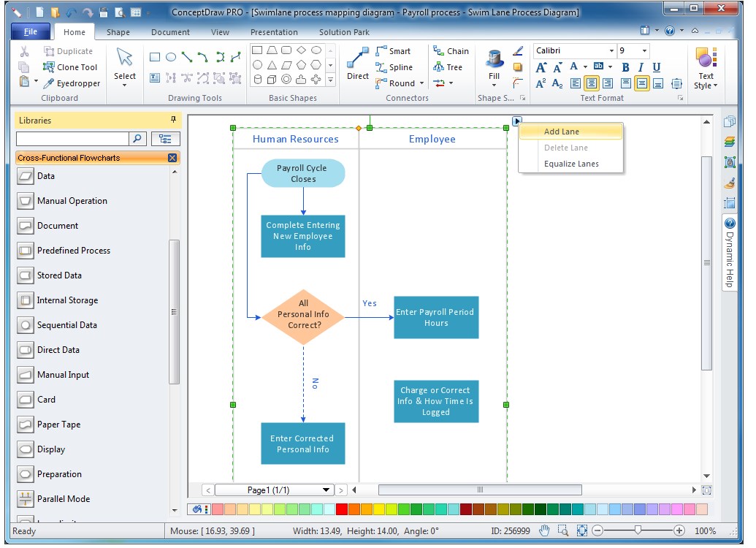Choose Equalize Lanes from the menu
The height and width of the screenshot is (548, 756).
[x=571, y=164]
